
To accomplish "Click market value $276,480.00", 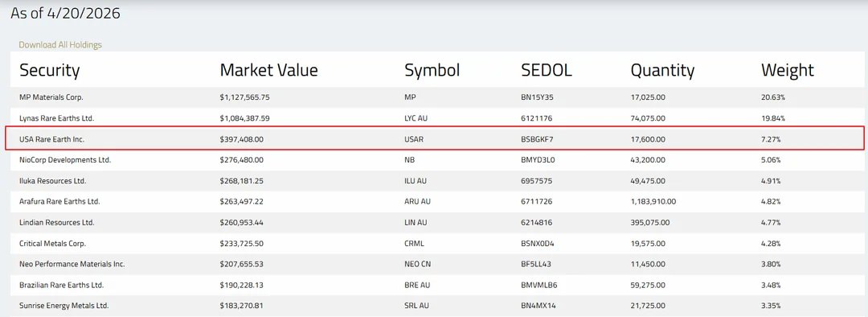I will point(241,159).
